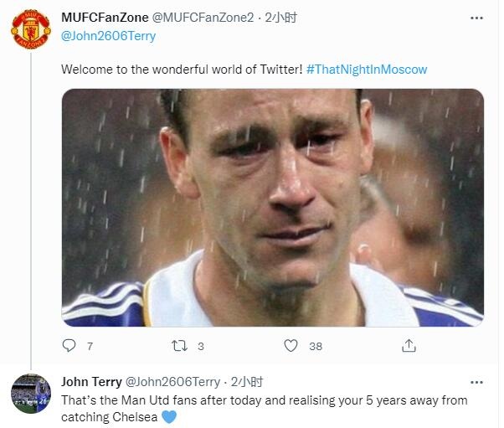Image resolution: width=504 pixels, height=428 pixels.
Task: Like the tweet with the heart icon
Action: 291,345
